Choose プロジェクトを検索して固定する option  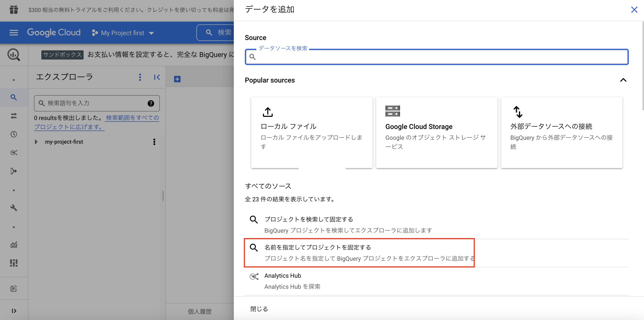click(437, 225)
